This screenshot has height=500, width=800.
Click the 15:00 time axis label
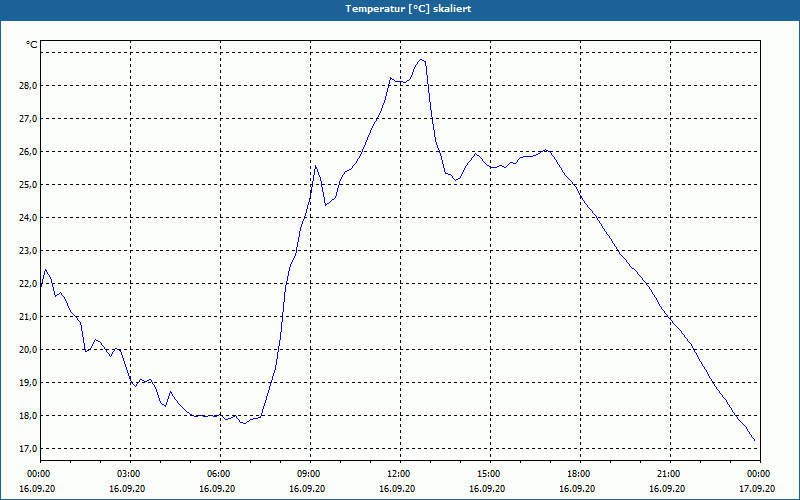pos(491,474)
